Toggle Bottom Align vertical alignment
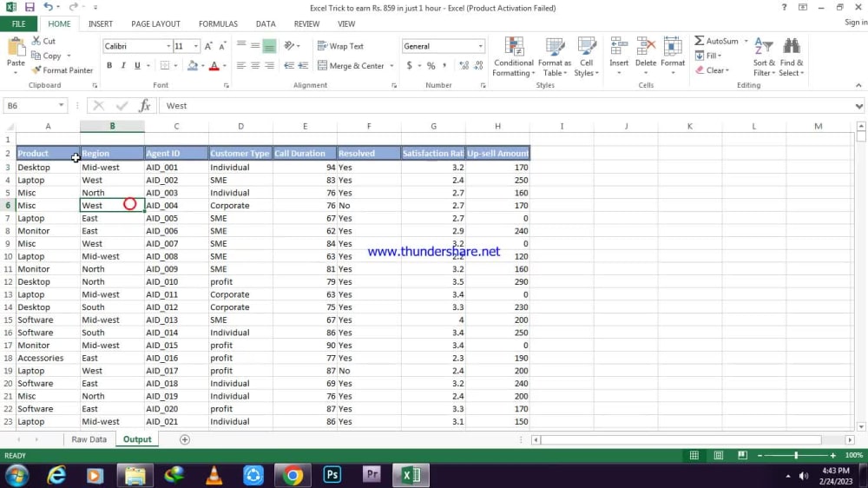 point(270,46)
